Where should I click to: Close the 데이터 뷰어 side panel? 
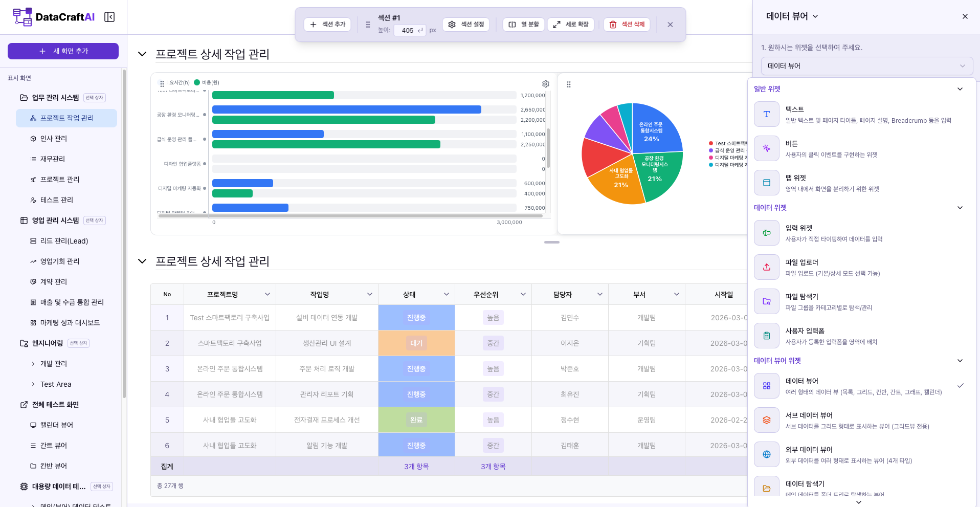965,16
